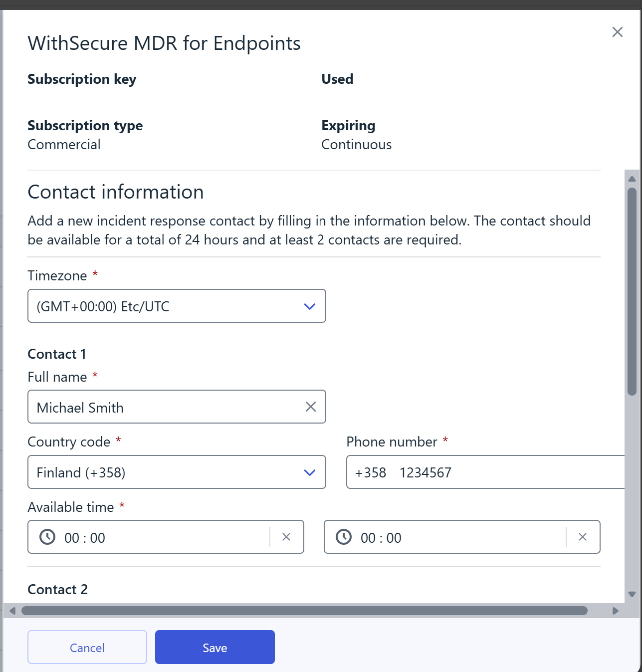The width and height of the screenshot is (642, 672).
Task: Clear the start available time value
Action: point(286,537)
